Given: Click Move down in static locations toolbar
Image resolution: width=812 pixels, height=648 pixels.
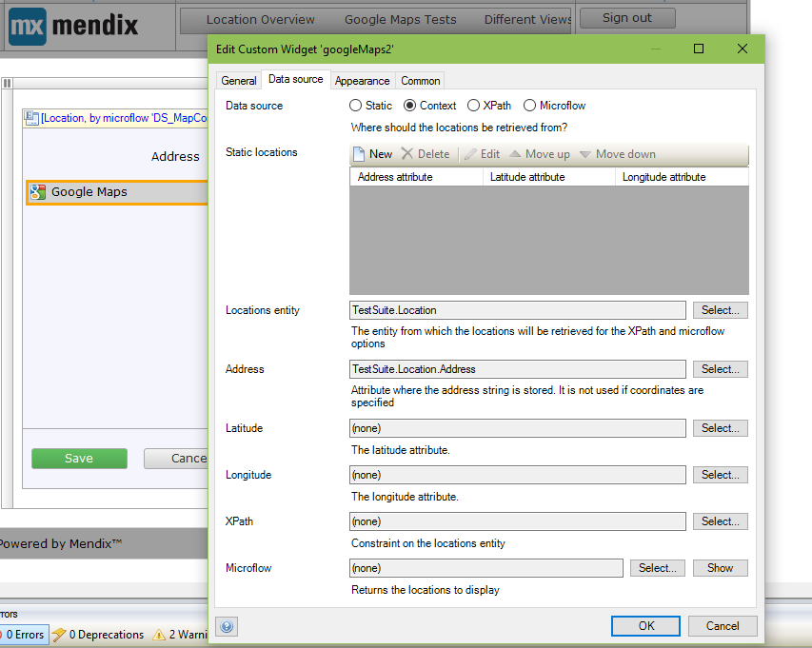Looking at the screenshot, I should (617, 154).
